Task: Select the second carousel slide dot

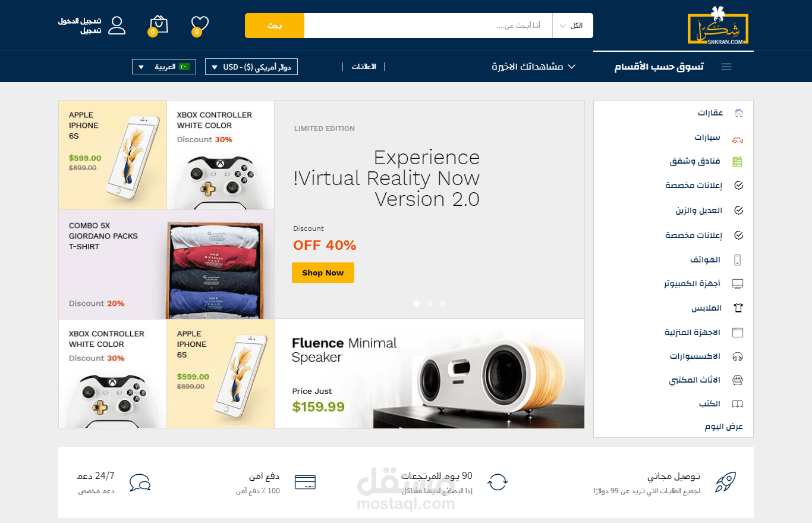Action: click(430, 303)
